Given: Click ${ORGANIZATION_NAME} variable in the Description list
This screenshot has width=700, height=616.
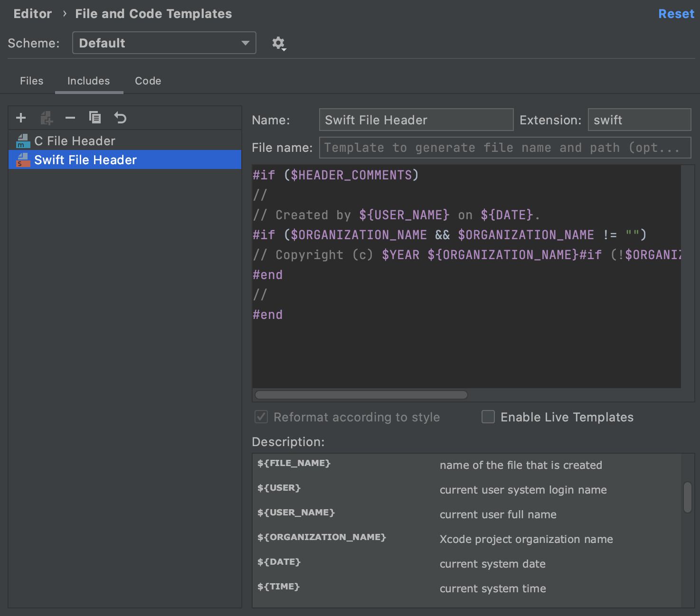Looking at the screenshot, I should 322,537.
